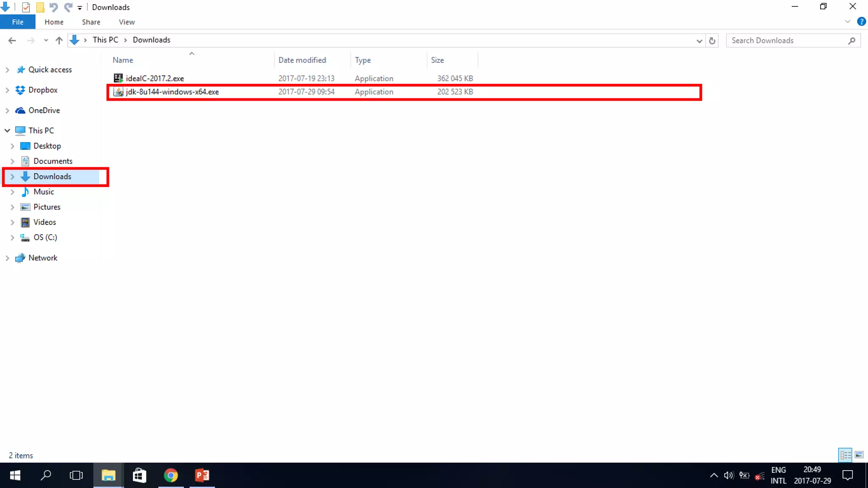Open Customize Quick Access Toolbar dropdown
The width and height of the screenshot is (868, 488).
pyautogui.click(x=80, y=8)
